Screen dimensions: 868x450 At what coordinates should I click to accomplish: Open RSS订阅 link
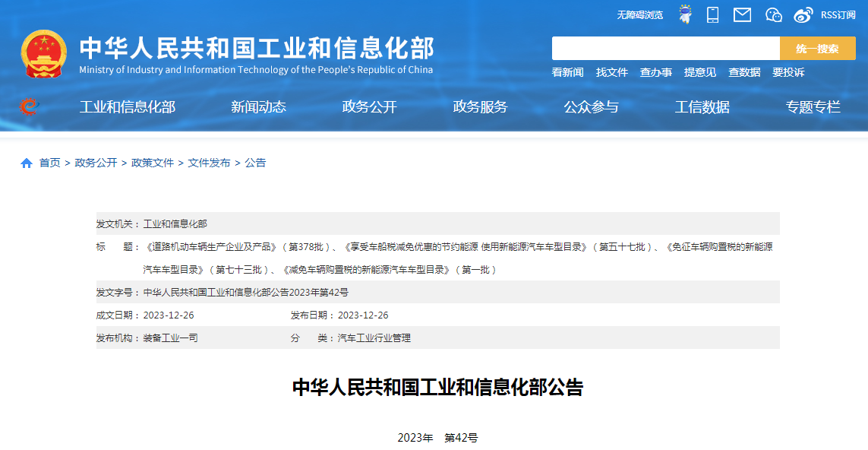tap(838, 15)
